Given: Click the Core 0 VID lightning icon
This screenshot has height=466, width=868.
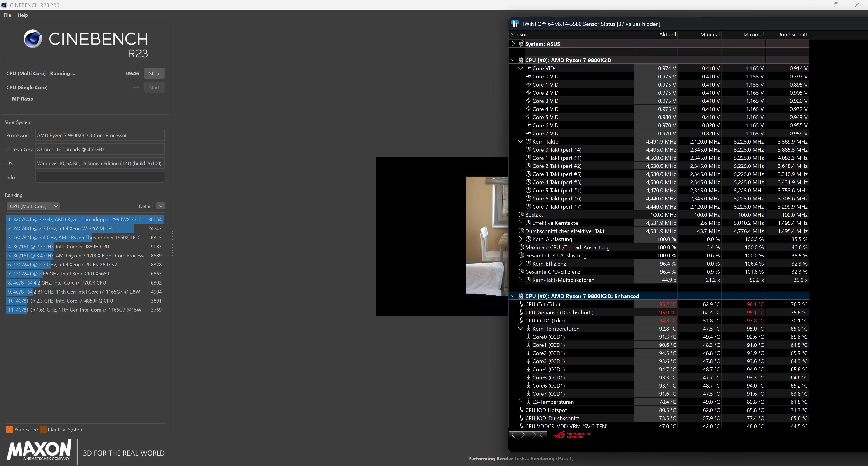Looking at the screenshot, I should click(528, 76).
